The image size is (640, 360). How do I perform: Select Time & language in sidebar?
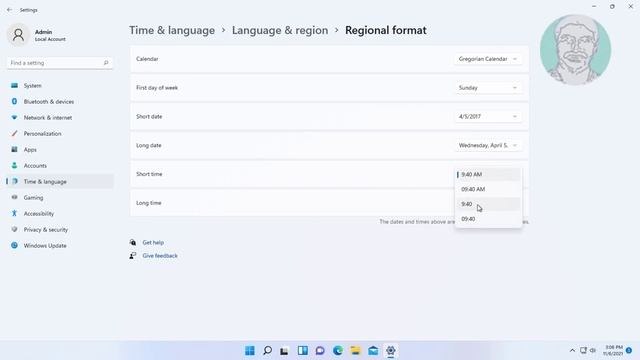click(60, 181)
